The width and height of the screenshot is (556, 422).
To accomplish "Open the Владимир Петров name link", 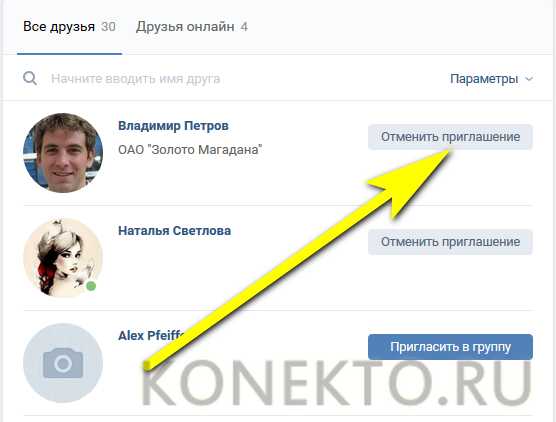I will [x=173, y=126].
